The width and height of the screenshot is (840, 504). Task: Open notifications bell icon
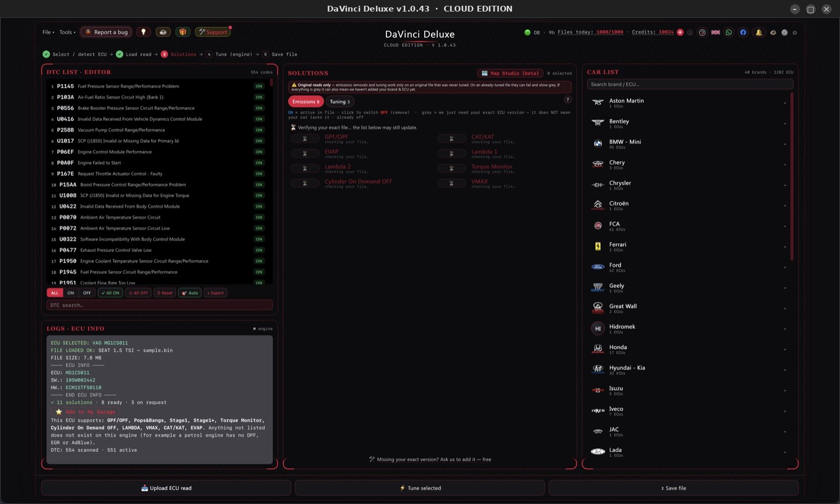[x=759, y=33]
